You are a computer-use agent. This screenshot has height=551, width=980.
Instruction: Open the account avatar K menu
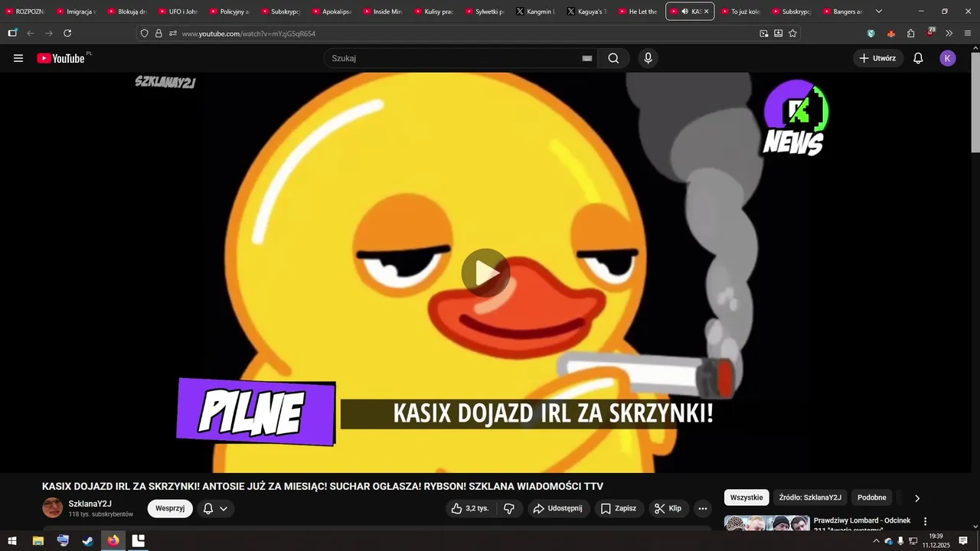(x=948, y=58)
